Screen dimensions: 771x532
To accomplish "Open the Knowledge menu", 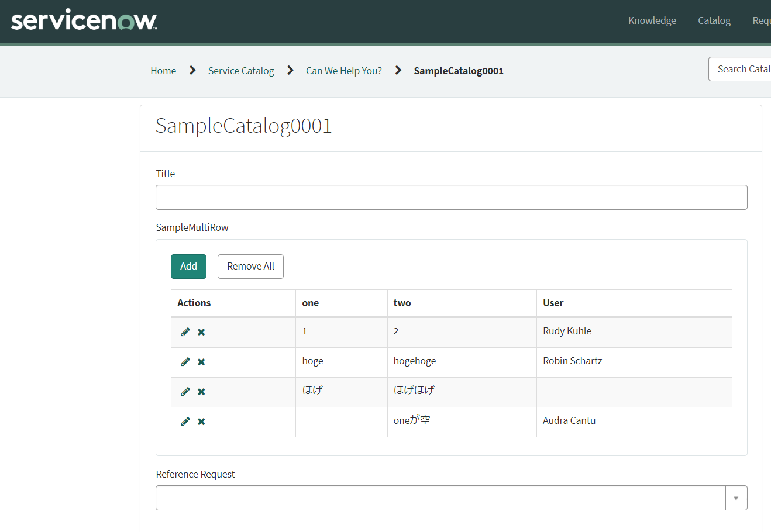I will 652,20.
